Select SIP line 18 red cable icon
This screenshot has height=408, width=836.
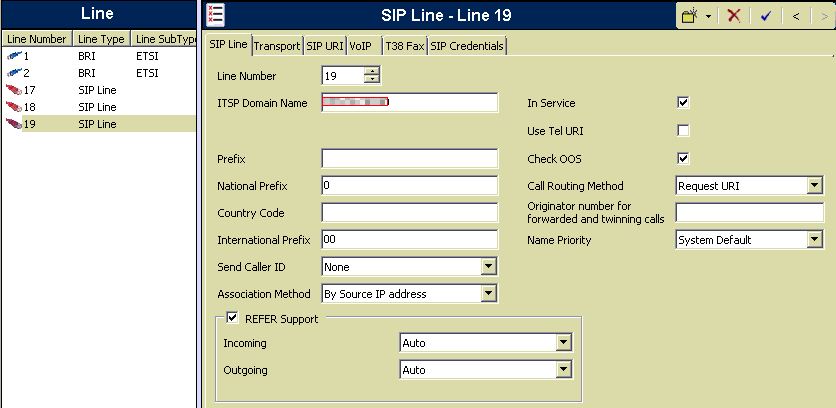[x=13, y=107]
